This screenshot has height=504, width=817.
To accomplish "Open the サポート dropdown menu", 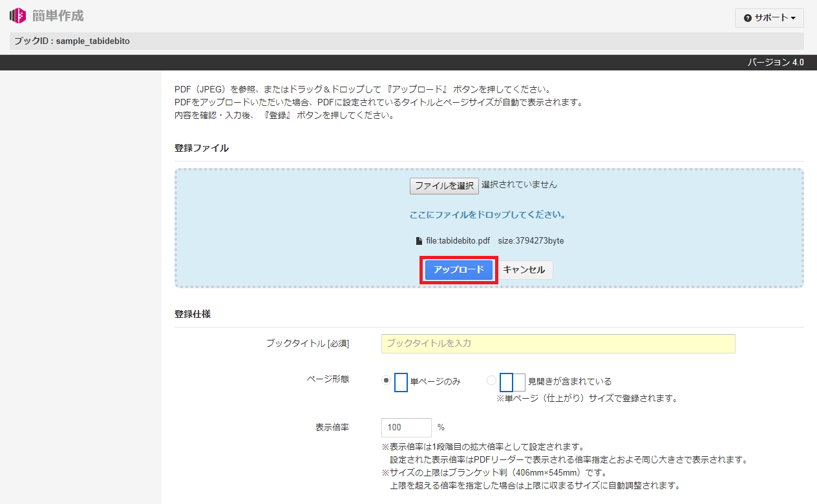I will [769, 18].
